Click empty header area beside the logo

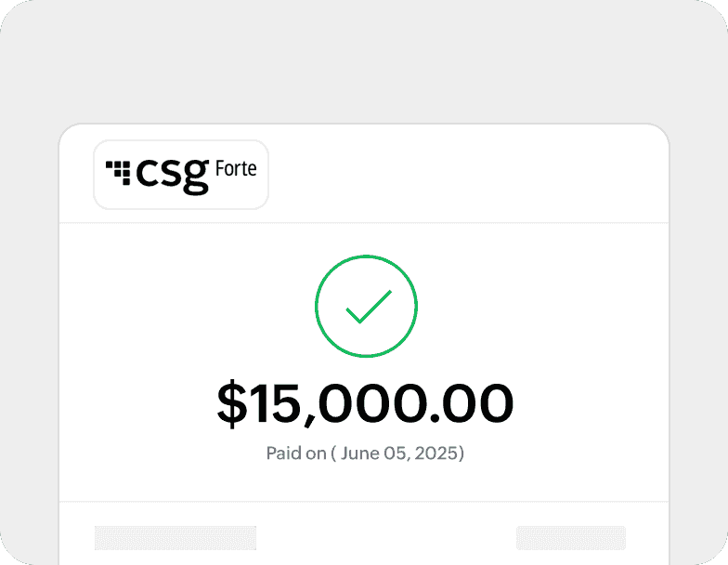click(x=464, y=174)
